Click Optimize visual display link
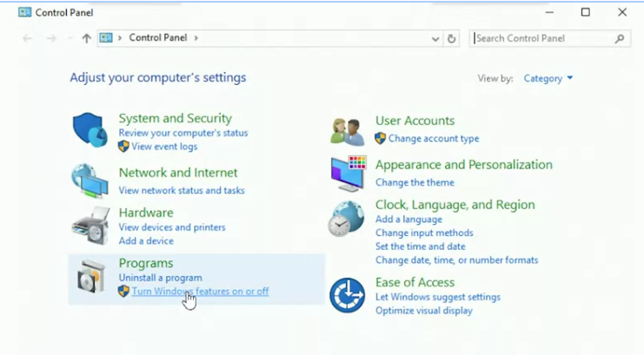 424,311
